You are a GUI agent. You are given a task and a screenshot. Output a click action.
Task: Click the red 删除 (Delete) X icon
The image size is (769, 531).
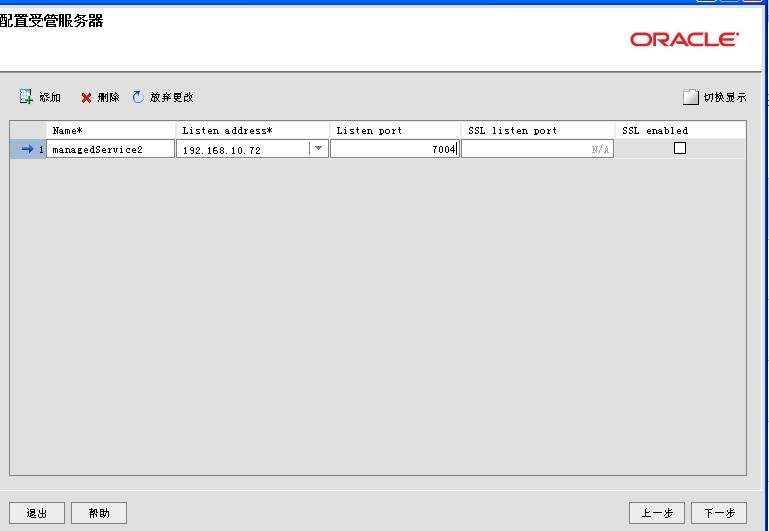click(x=86, y=98)
